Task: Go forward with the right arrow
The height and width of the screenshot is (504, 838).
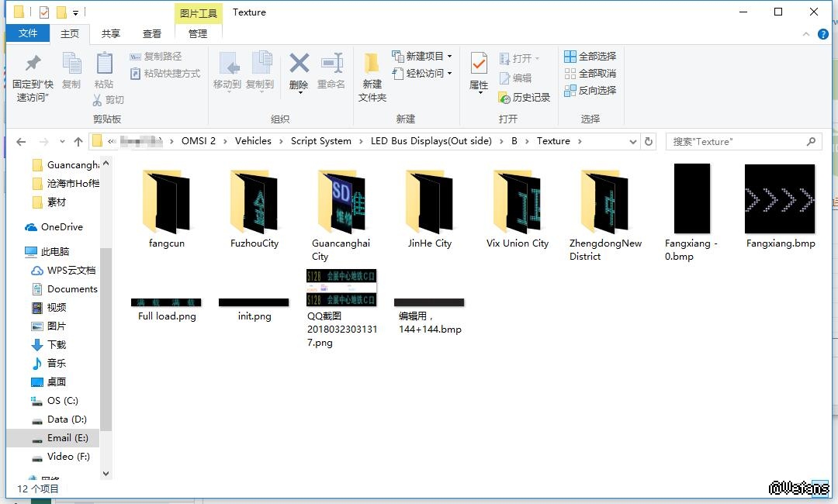Action: point(43,141)
